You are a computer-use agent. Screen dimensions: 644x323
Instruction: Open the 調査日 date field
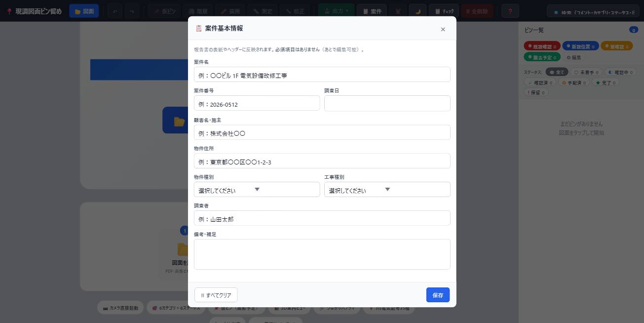387,103
